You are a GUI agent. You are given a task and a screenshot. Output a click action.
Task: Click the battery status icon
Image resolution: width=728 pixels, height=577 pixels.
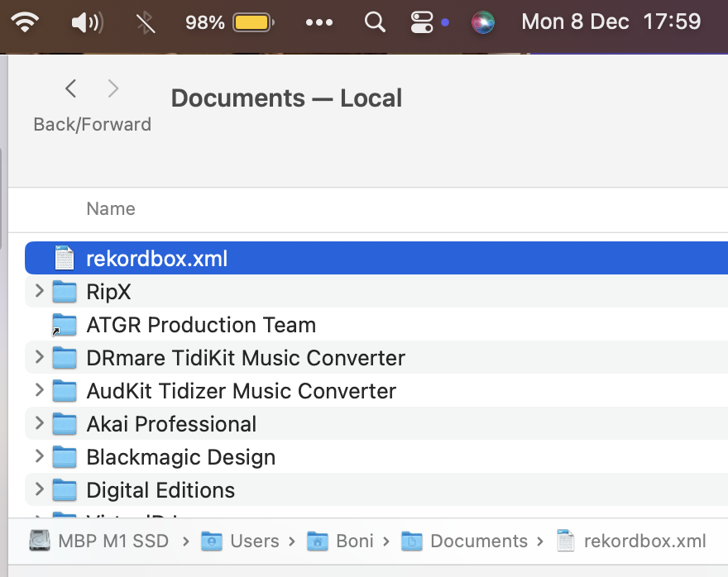[x=253, y=22]
